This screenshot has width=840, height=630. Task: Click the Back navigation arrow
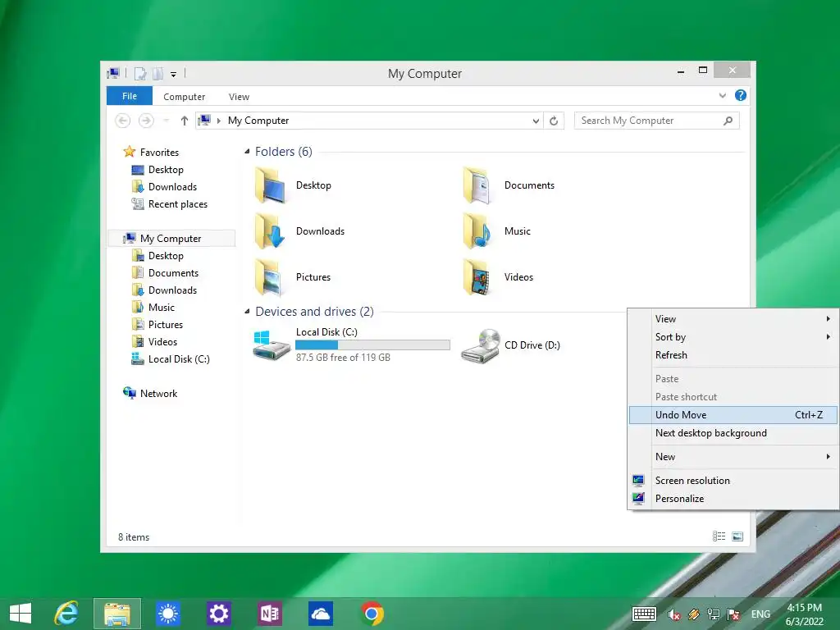[123, 121]
